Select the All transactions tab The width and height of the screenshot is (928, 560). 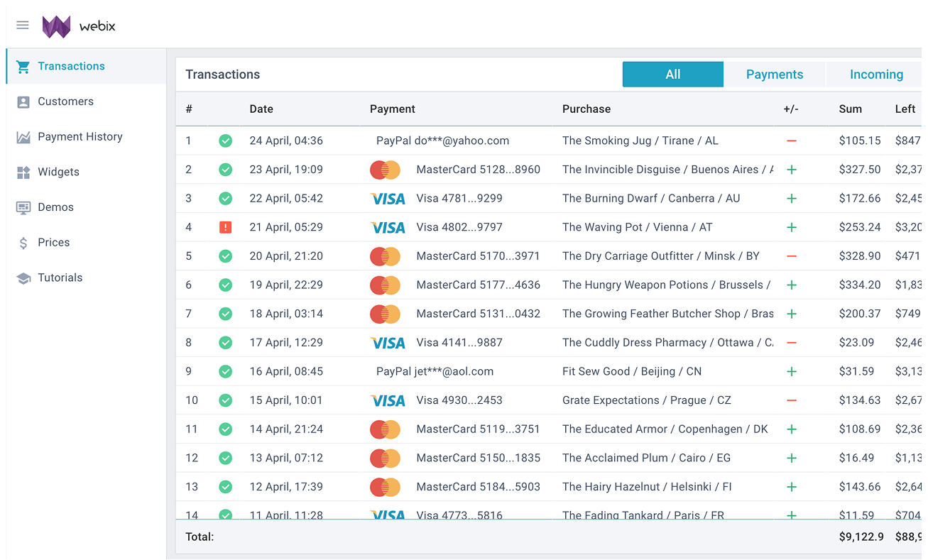tap(672, 75)
